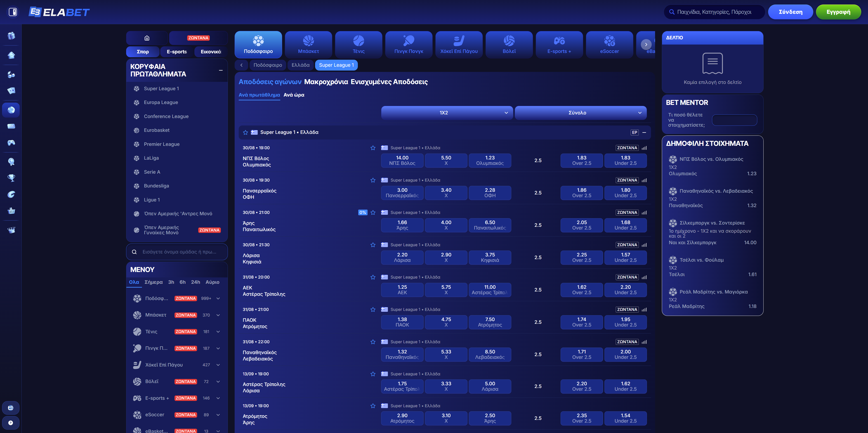Viewport: 868px width, 433px height.
Task: Select the Πινγκ Πονγκ sport tile
Action: (409, 45)
